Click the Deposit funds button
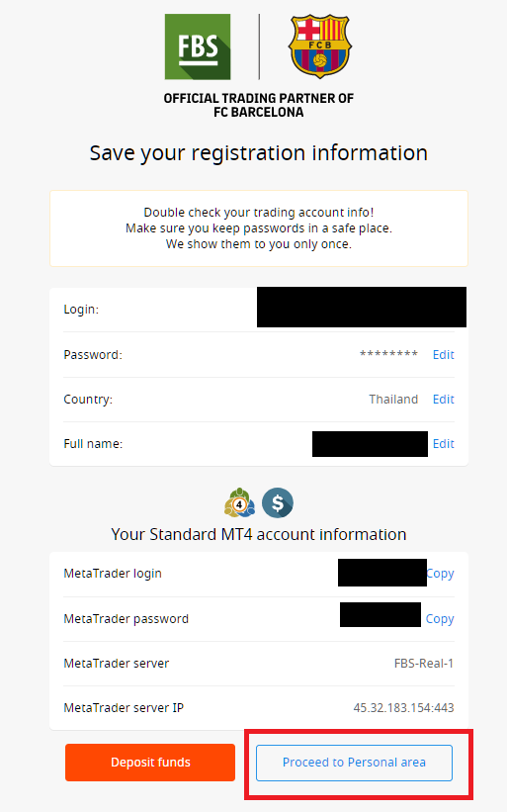The width and height of the screenshot is (508, 812). click(x=150, y=763)
